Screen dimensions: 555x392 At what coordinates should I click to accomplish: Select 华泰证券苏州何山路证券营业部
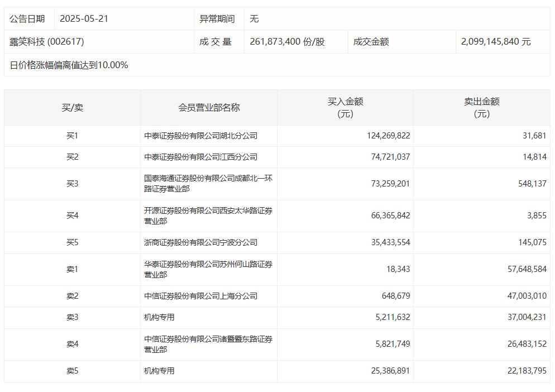click(208, 269)
